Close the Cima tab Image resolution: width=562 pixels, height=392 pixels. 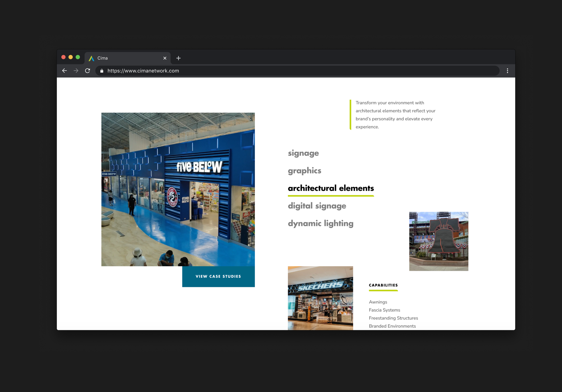[x=165, y=58]
